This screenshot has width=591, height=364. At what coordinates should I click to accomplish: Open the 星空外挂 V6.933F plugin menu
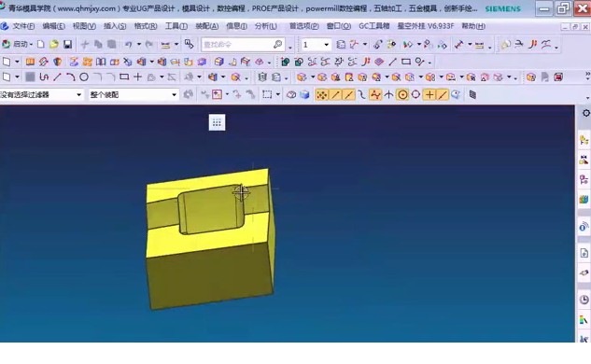426,26
